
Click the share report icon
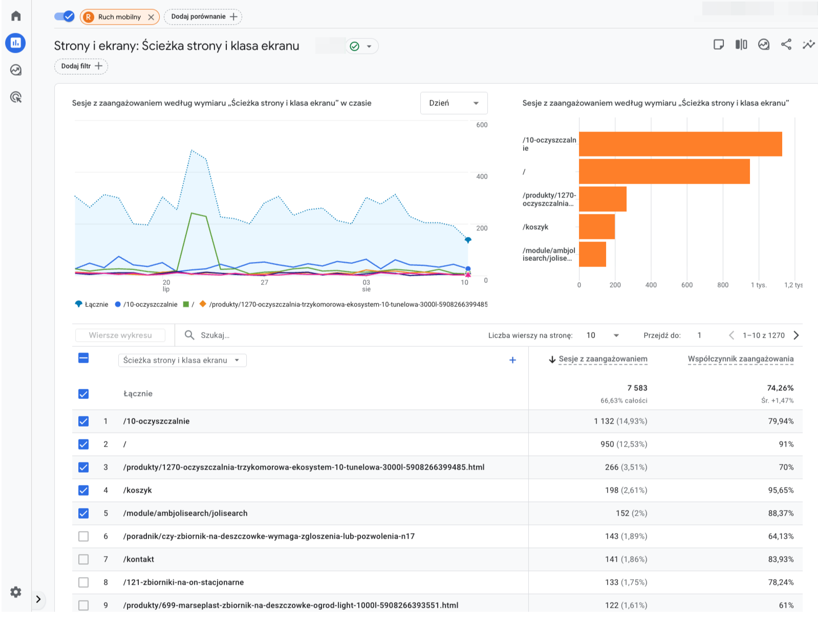(x=786, y=45)
